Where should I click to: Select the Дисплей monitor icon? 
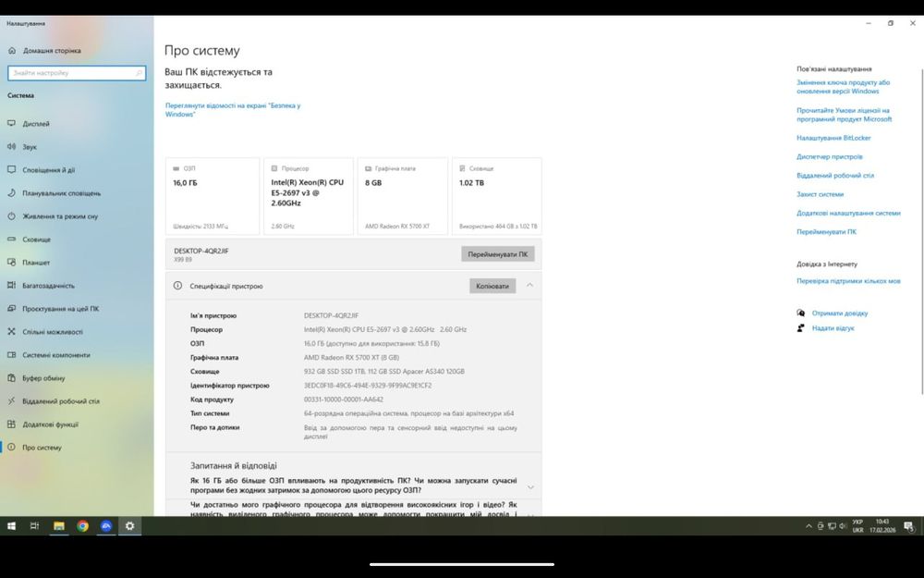(x=11, y=124)
